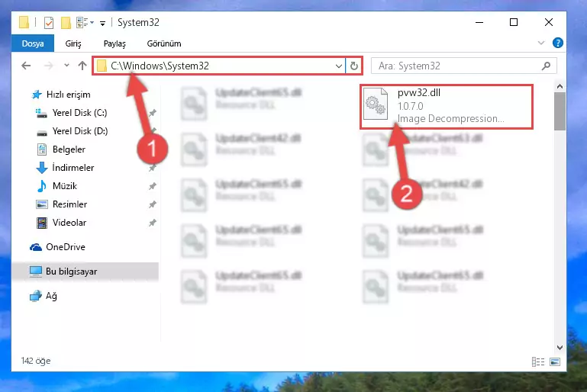Select Bu bilgisayar in navigation pane
The image size is (587, 392).
85,272
